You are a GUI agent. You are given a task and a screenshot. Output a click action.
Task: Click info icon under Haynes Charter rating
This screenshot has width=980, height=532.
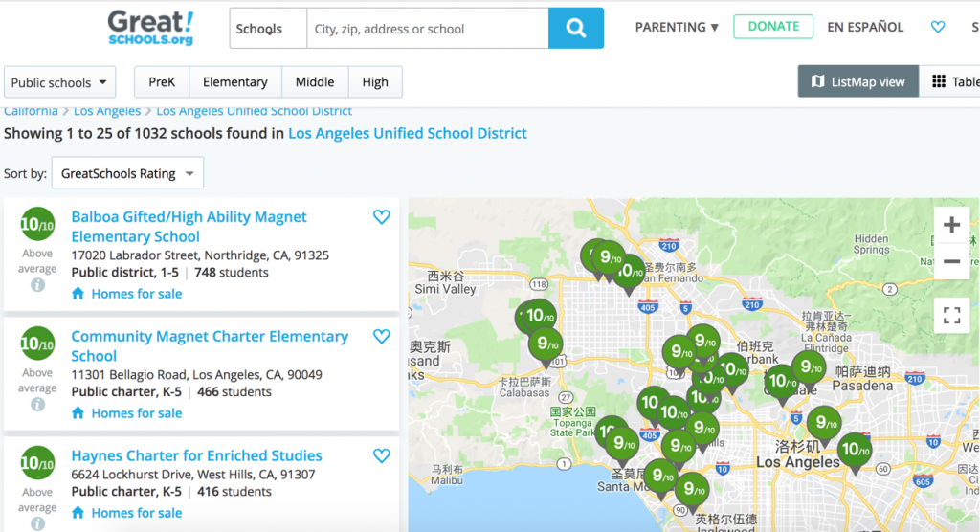[x=37, y=524]
